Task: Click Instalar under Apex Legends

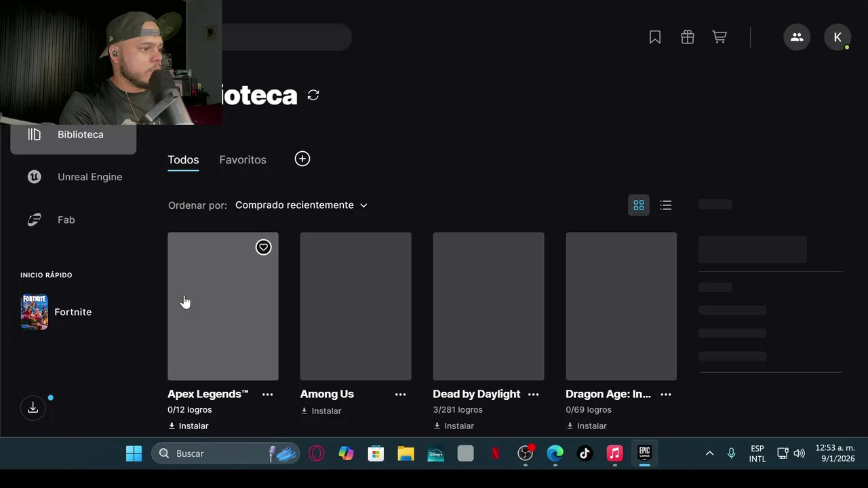Action: 189,426
